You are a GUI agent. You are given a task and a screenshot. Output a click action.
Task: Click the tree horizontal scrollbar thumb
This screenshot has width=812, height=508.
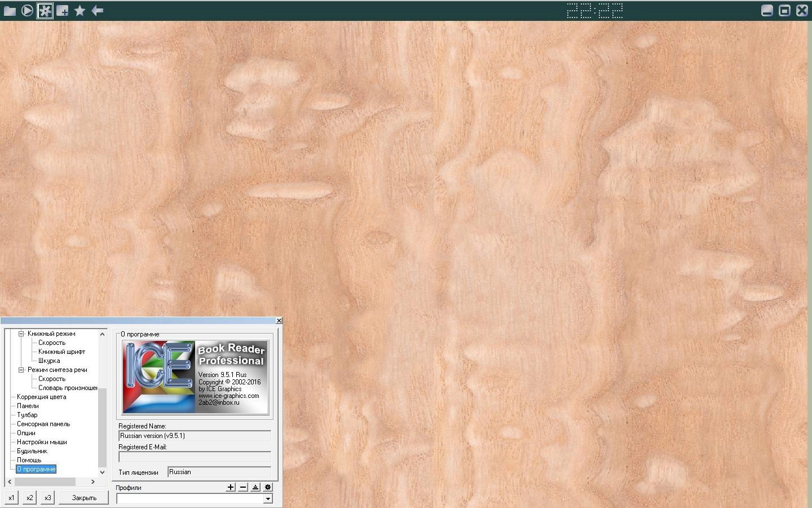tap(45, 481)
